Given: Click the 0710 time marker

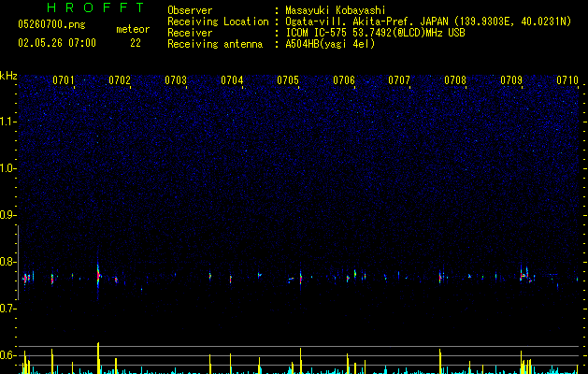Looking at the screenshot, I should pyautogui.click(x=567, y=80).
